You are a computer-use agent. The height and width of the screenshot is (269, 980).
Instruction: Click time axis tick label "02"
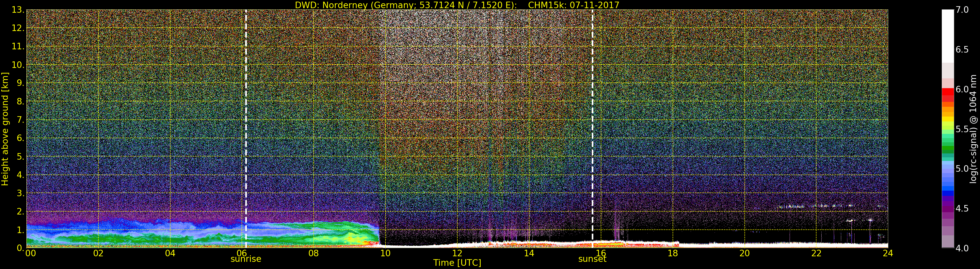(98, 253)
